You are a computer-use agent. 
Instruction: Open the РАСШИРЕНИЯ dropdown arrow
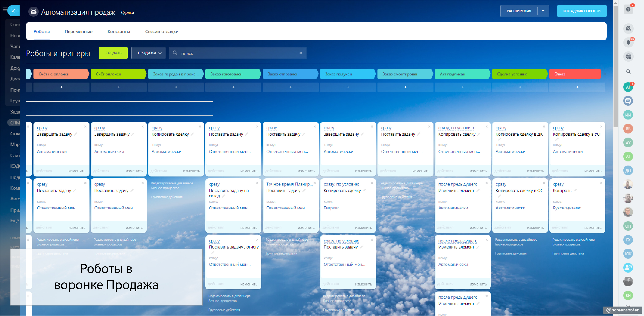543,11
